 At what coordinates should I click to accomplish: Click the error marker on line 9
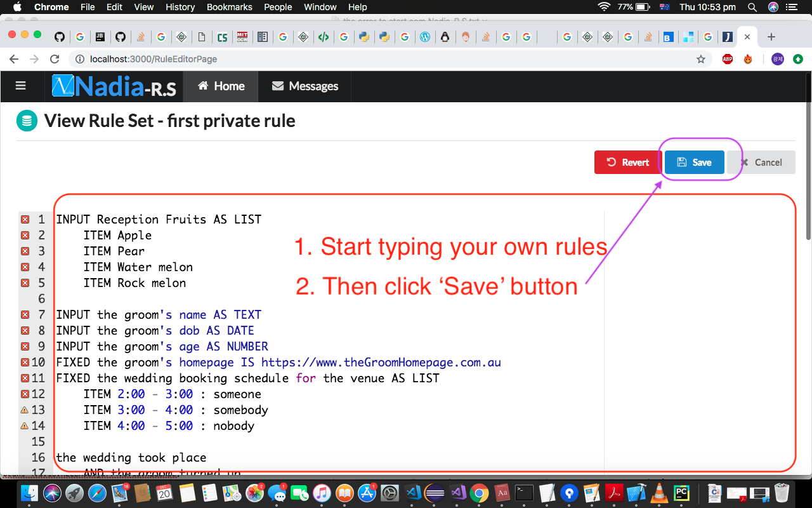pos(25,347)
